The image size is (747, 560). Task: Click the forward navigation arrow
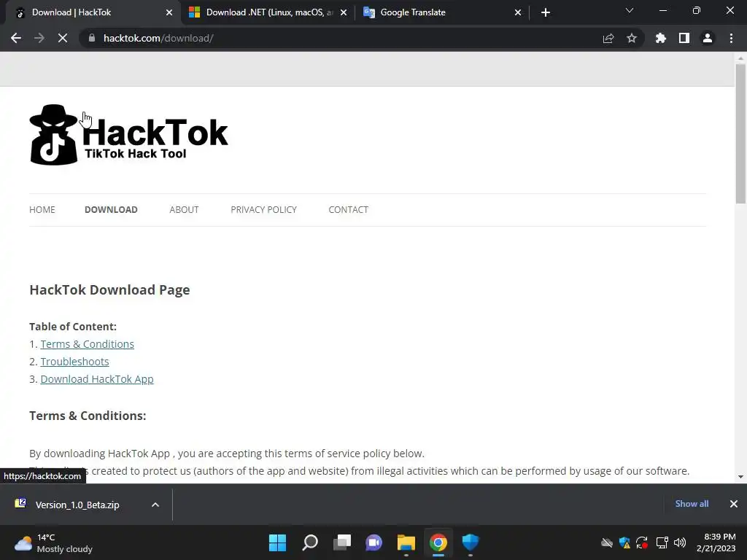[x=39, y=38]
